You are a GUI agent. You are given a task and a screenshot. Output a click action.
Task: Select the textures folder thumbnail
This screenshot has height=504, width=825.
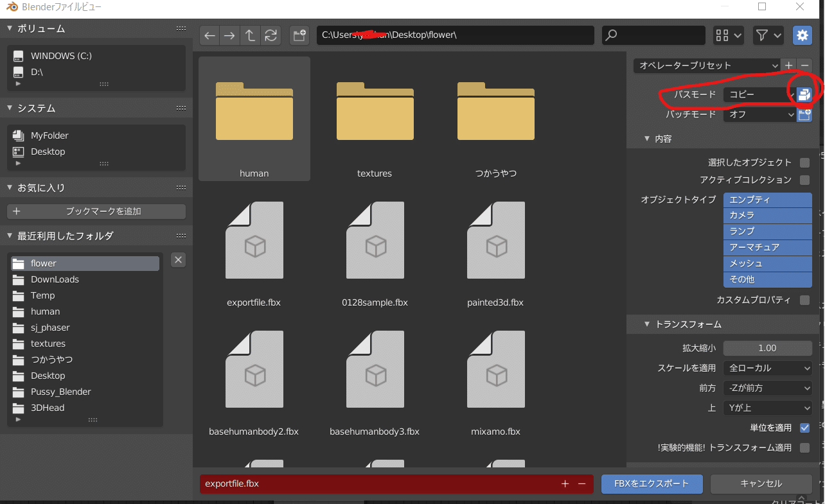[x=375, y=119]
